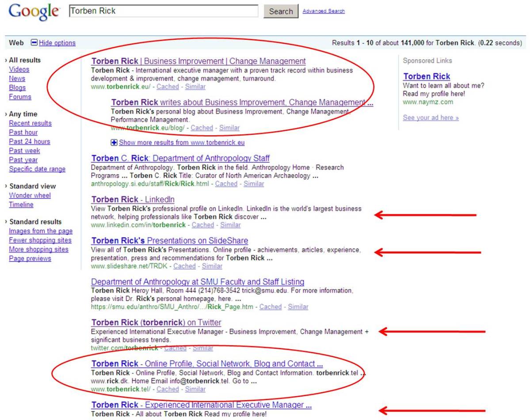Click Show more results from www.torbenrick.eu
Screen dimensions: 530x420
click(182, 142)
